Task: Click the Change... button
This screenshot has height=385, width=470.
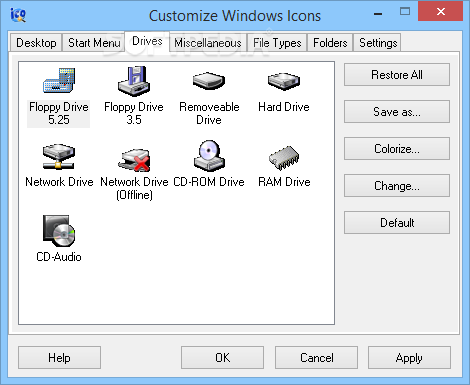Action: [397, 186]
